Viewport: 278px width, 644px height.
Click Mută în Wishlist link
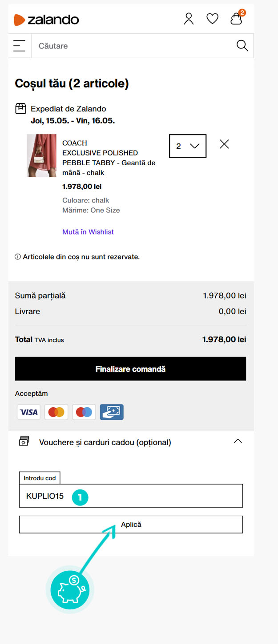(x=88, y=232)
